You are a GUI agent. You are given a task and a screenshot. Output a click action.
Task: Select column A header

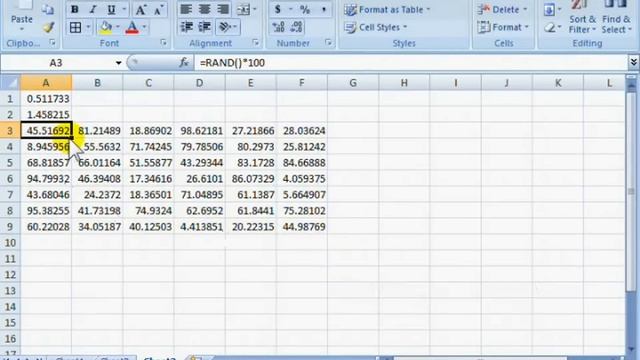click(46, 83)
